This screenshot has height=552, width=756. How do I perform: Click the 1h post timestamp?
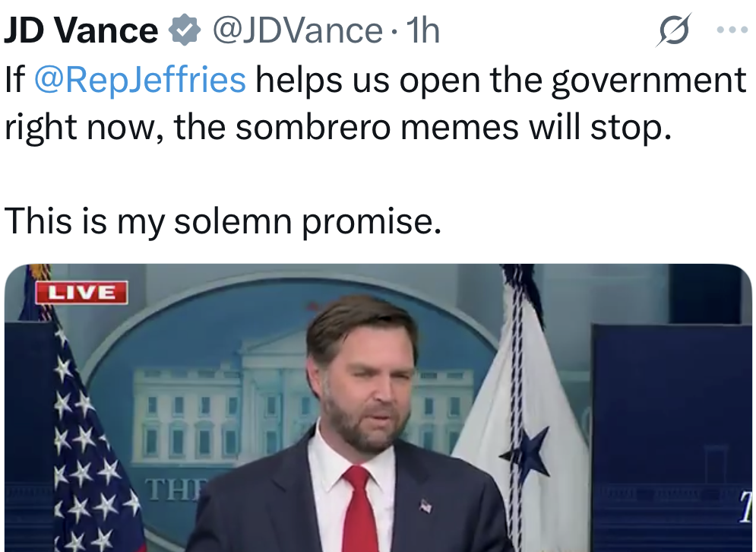(x=423, y=31)
